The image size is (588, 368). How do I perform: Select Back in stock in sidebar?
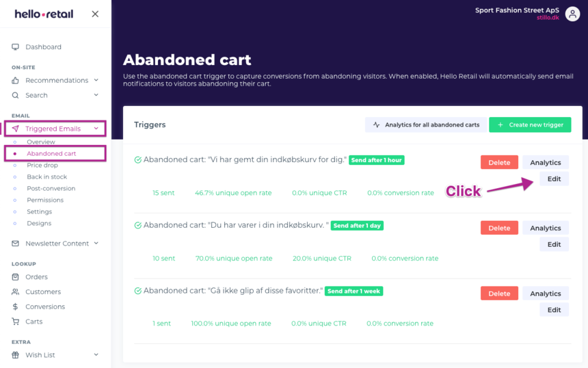[46, 177]
